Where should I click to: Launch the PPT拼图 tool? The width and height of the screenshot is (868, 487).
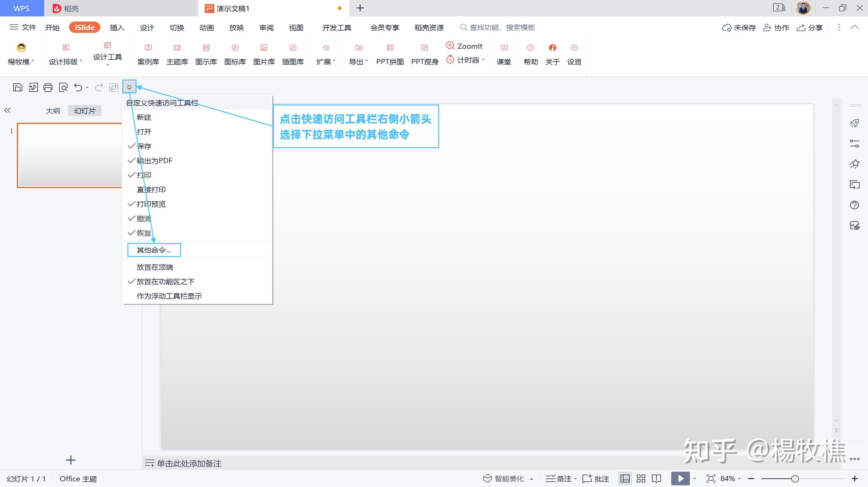point(390,54)
